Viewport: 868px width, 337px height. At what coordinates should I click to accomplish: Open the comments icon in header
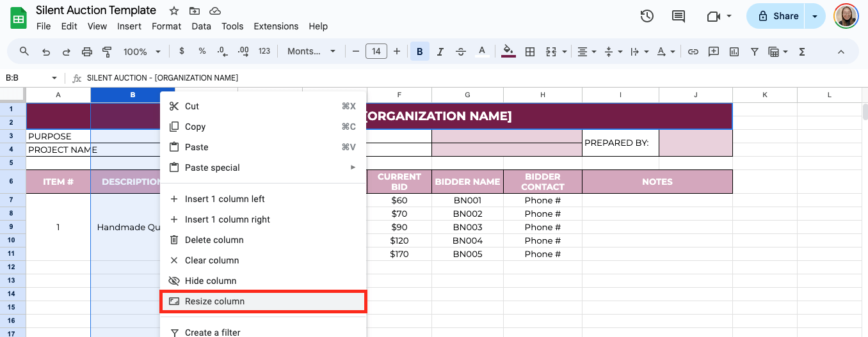(678, 16)
